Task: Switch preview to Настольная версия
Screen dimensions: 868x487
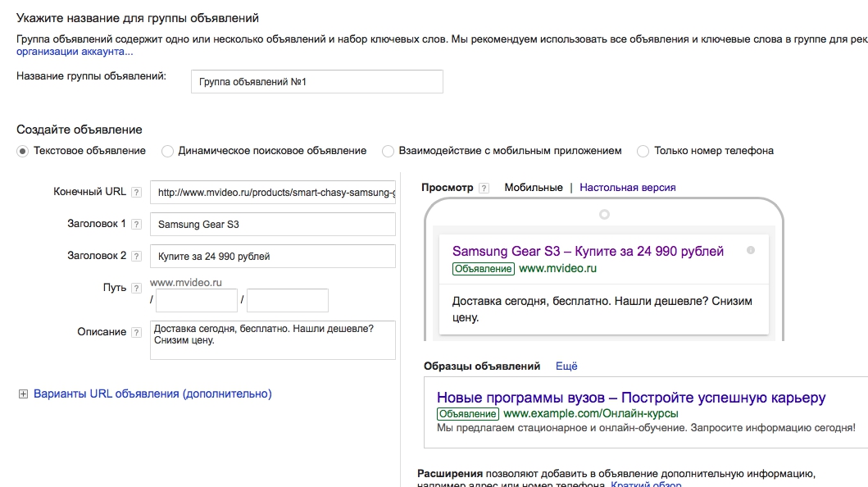Action: click(628, 188)
